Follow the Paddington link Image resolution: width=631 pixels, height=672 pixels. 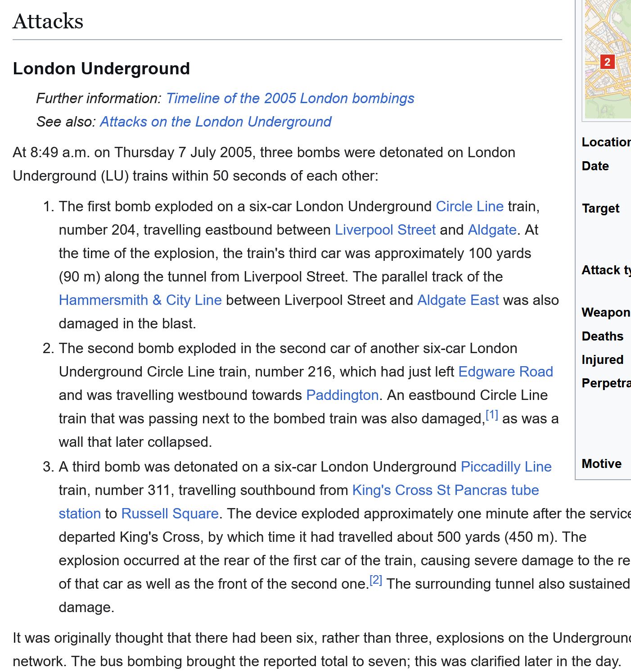click(x=343, y=395)
